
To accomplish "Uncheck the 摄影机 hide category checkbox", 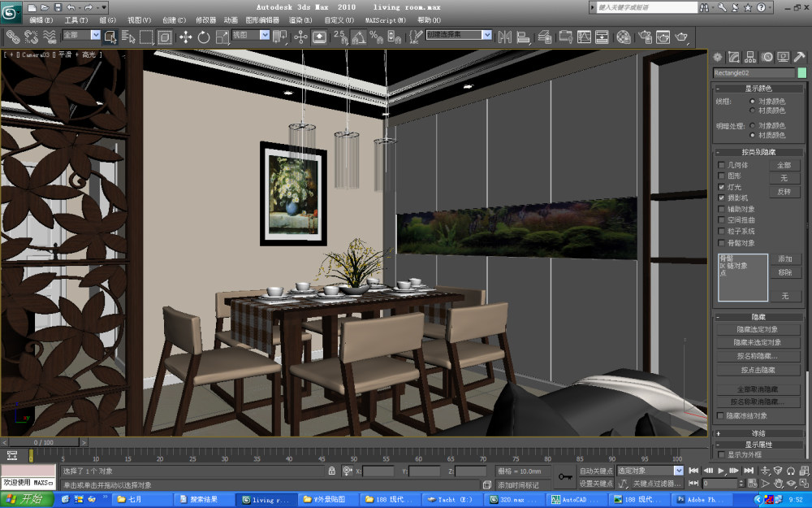I will 721,198.
